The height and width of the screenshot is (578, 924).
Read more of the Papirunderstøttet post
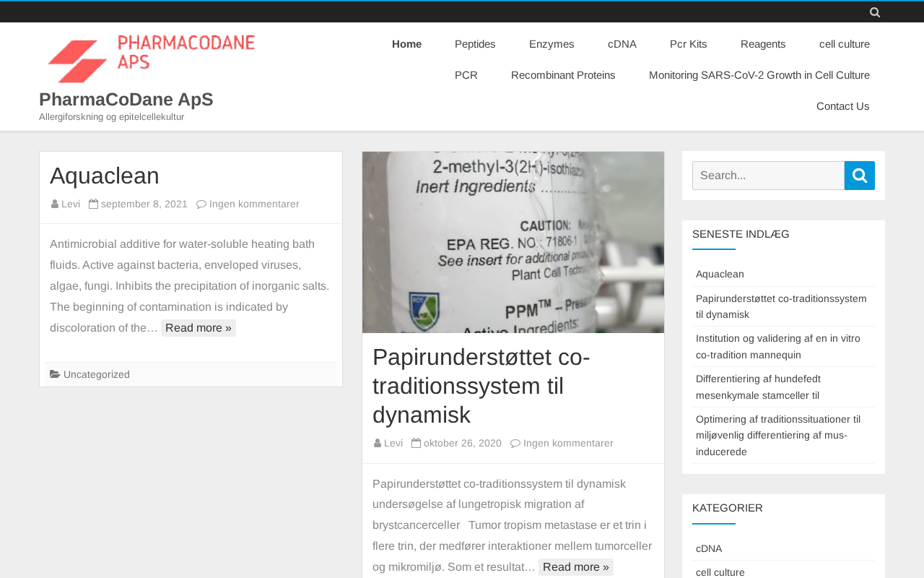click(x=575, y=567)
